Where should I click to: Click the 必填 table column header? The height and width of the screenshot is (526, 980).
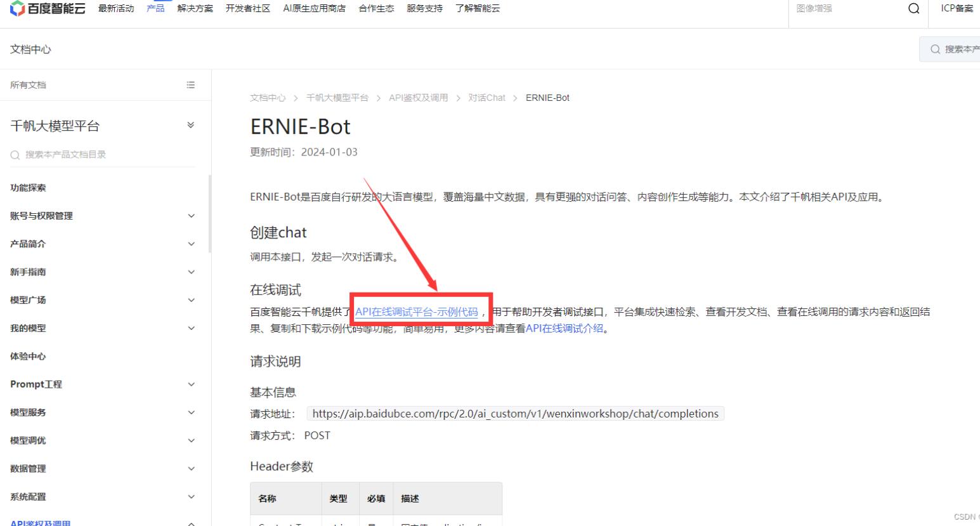(x=376, y=499)
